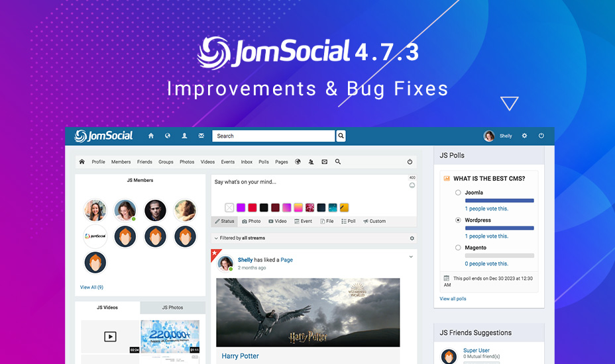This screenshot has width=615, height=364.
Task: Open the stream filter gear settings
Action: 412,238
